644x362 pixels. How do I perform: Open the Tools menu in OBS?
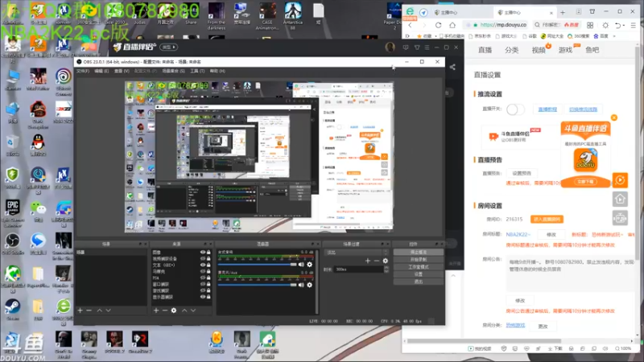coord(197,72)
